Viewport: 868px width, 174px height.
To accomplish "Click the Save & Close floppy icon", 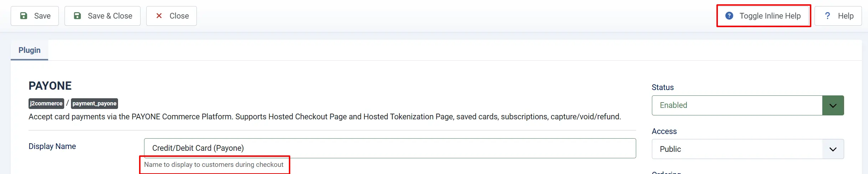I will 77,16.
